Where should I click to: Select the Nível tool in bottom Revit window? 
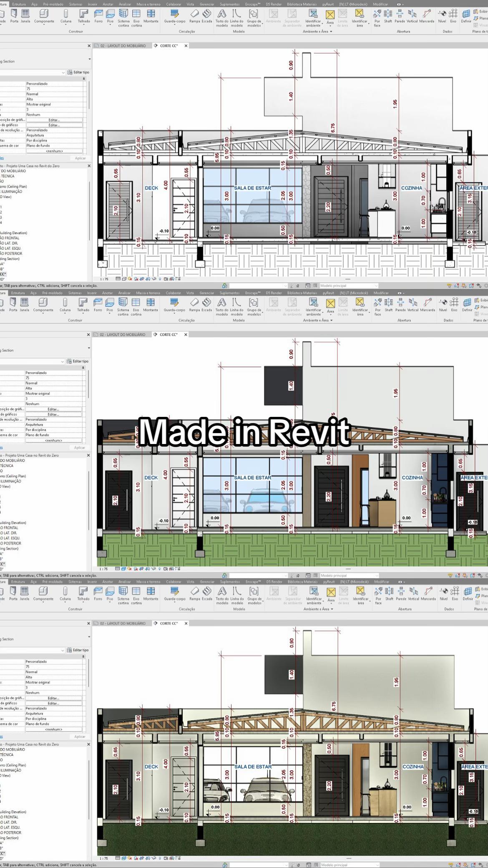pyautogui.click(x=444, y=594)
